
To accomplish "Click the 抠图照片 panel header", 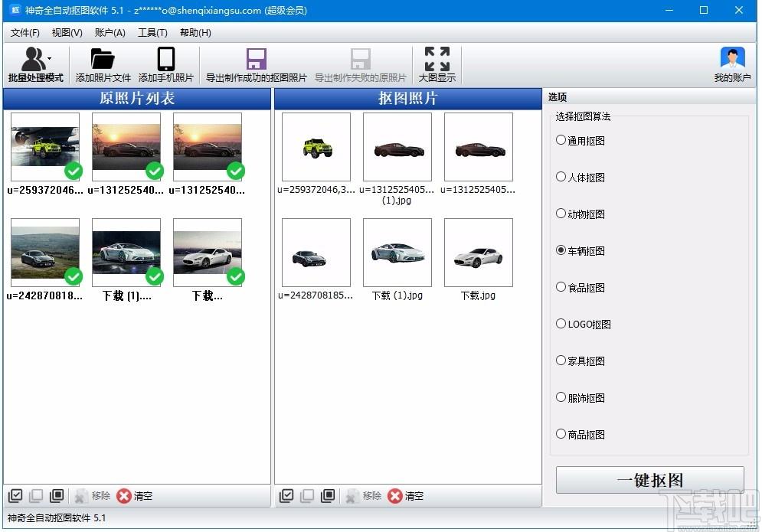I will pyautogui.click(x=407, y=99).
